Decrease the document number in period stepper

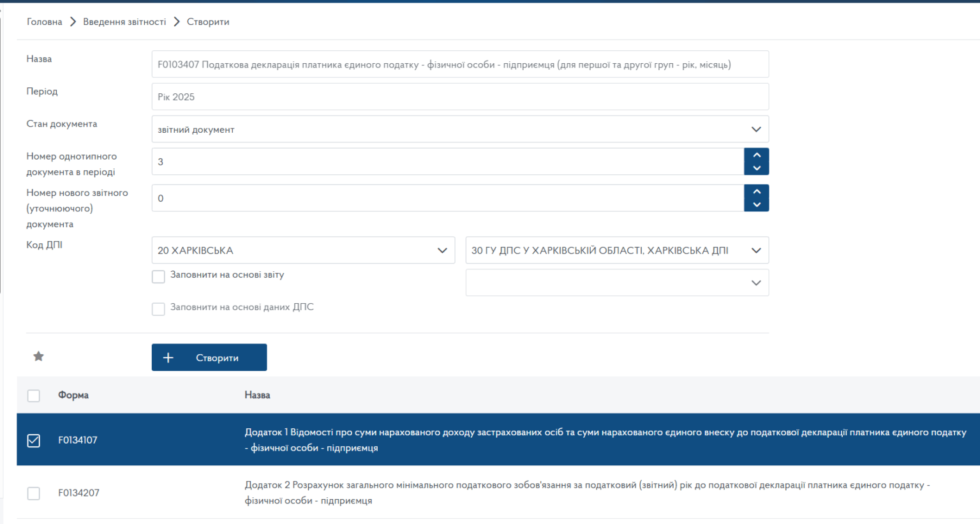756,168
